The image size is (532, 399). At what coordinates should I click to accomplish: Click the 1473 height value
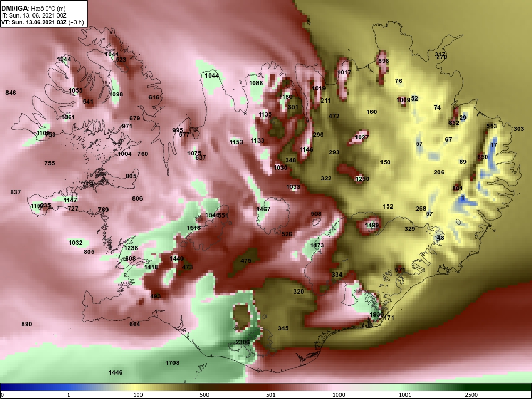[317, 245]
